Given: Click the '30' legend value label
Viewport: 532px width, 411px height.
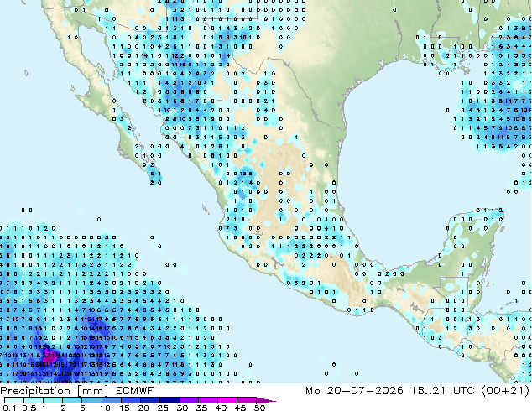Looking at the screenshot, I should point(182,408).
